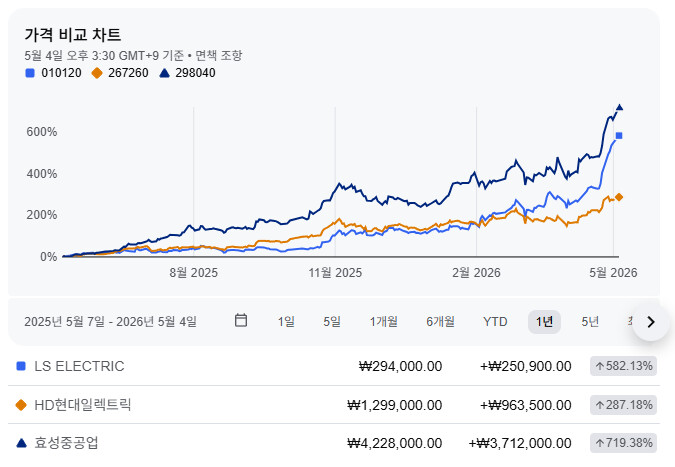The width and height of the screenshot is (675, 467).
Task: Click the 010120 ticker legend label
Action: click(61, 73)
